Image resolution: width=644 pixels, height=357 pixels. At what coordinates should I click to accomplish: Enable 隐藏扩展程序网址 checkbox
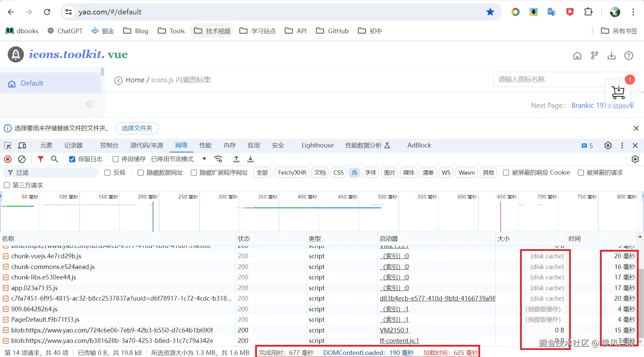click(x=194, y=173)
